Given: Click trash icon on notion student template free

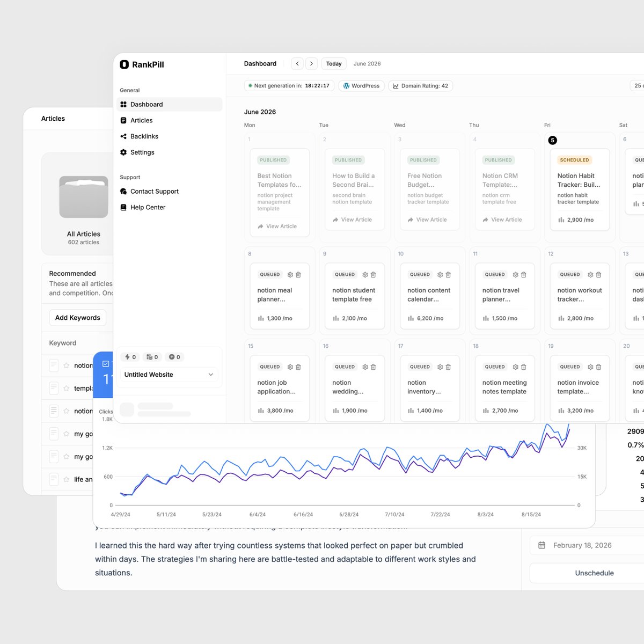Looking at the screenshot, I should click(x=374, y=275).
